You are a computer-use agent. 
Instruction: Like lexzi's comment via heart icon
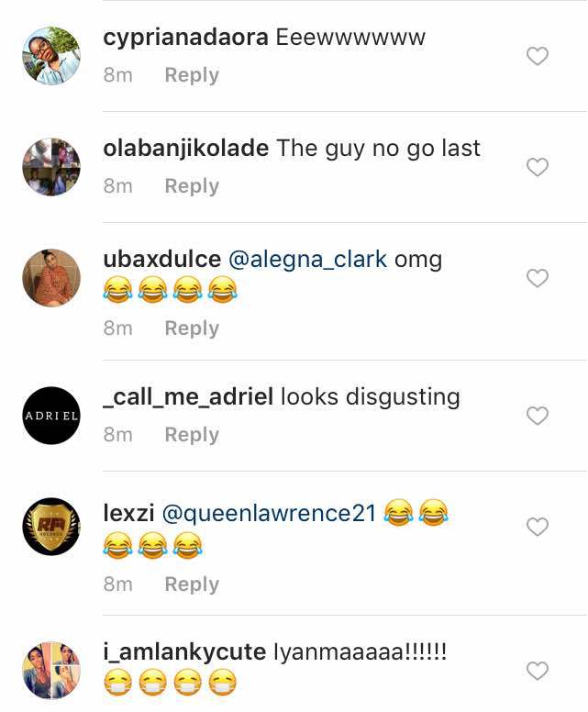click(538, 527)
